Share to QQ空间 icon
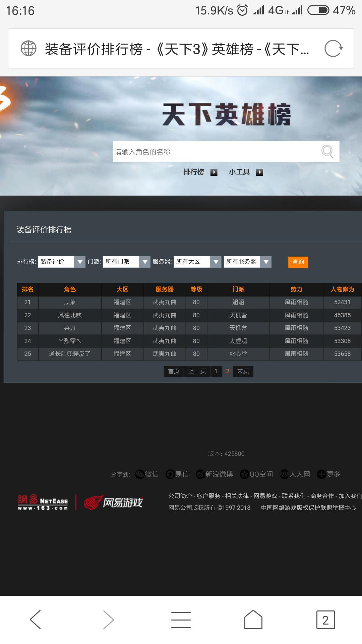Screen dimensions: 362x644 click(244, 474)
